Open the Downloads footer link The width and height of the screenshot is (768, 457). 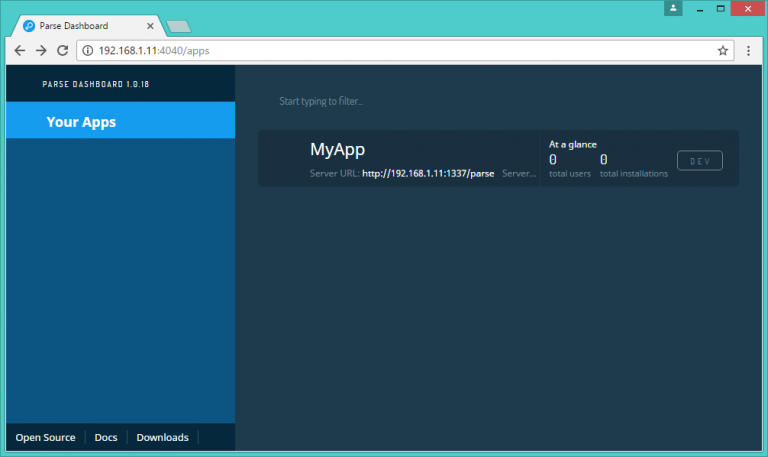point(162,437)
